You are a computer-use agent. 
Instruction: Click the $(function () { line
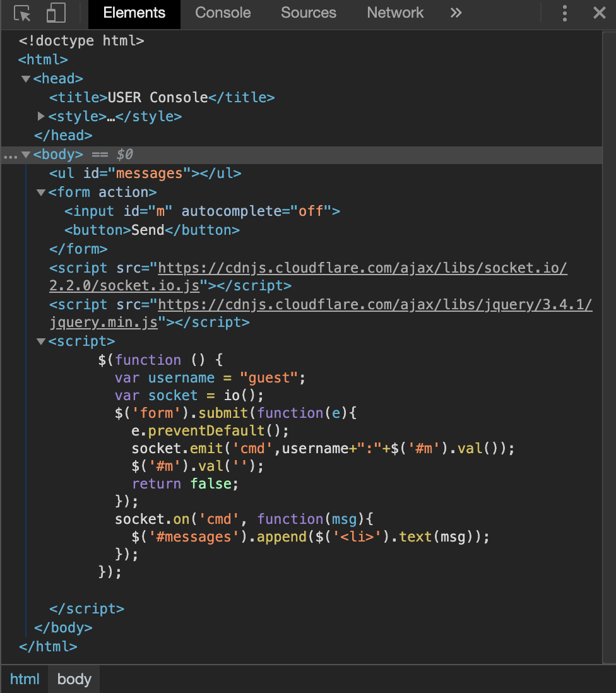160,360
